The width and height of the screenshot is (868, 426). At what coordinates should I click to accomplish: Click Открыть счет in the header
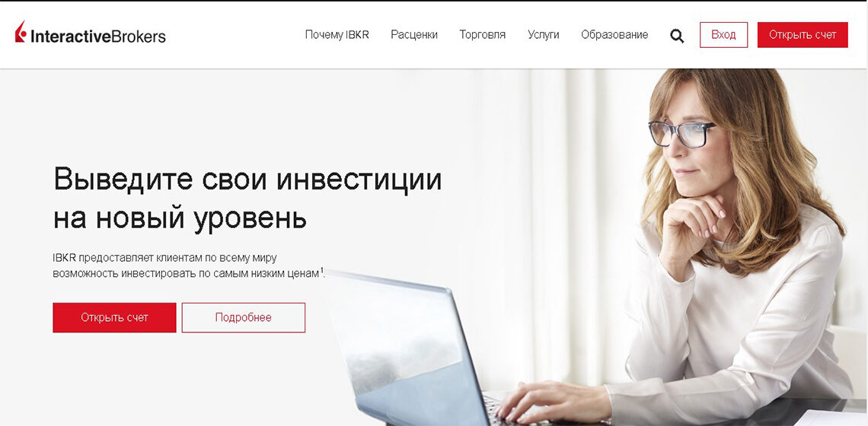803,35
